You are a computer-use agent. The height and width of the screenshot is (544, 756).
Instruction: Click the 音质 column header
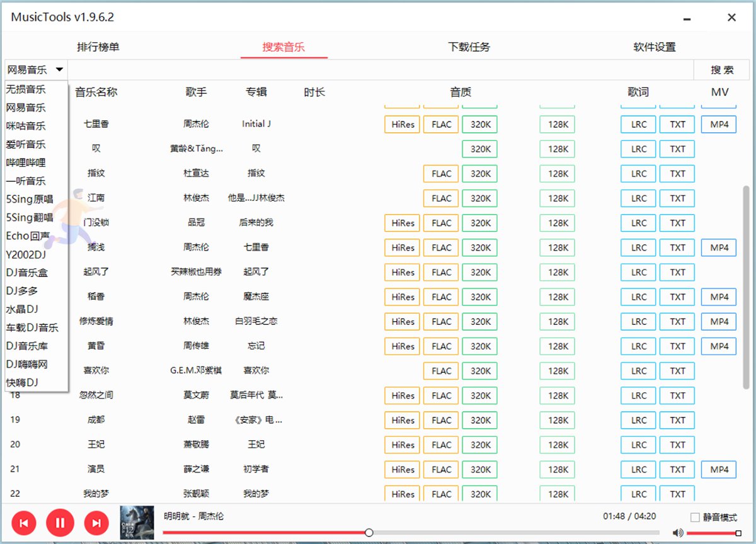pos(461,92)
